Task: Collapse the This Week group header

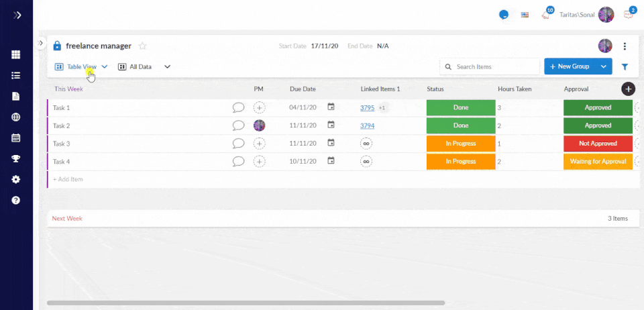Action: point(68,89)
